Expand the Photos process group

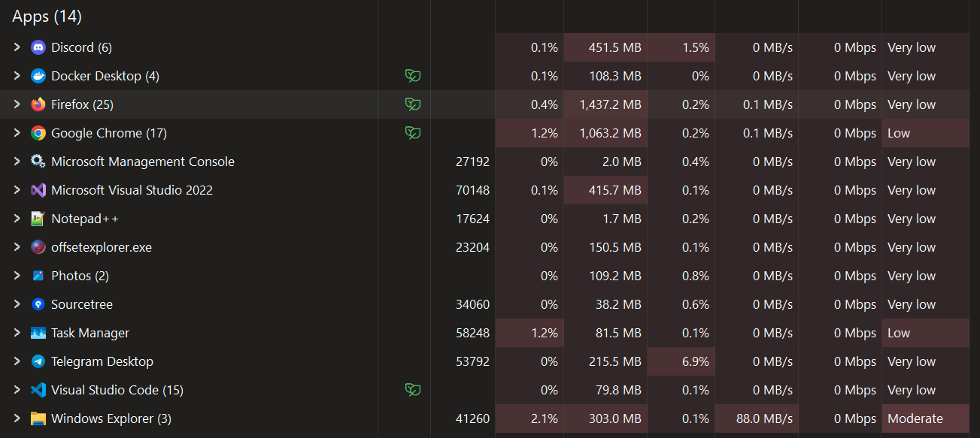point(17,276)
